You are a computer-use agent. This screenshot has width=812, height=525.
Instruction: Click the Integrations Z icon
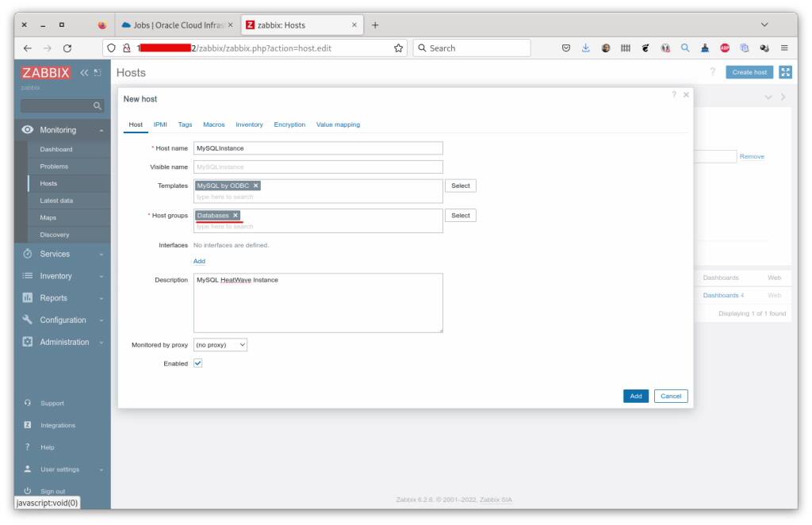[x=28, y=425]
